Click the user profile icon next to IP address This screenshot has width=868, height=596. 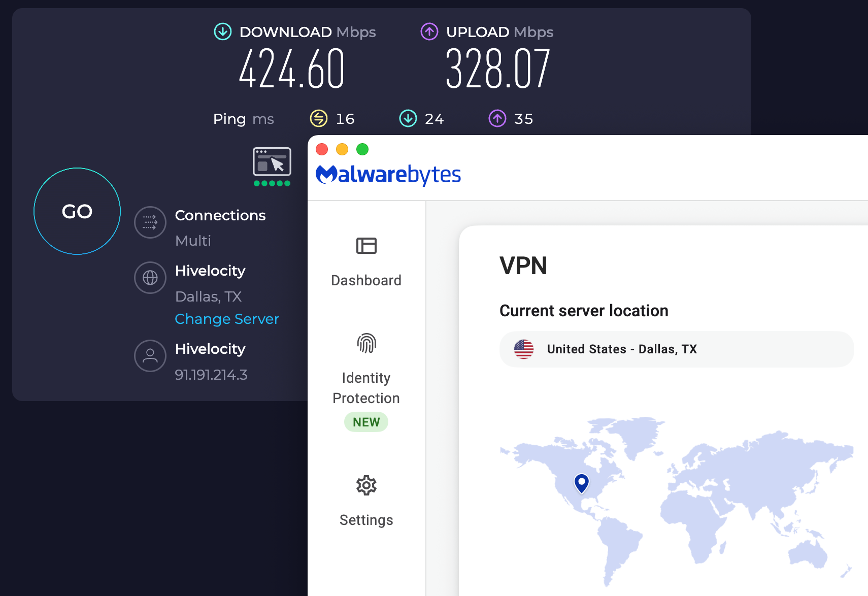(x=150, y=356)
